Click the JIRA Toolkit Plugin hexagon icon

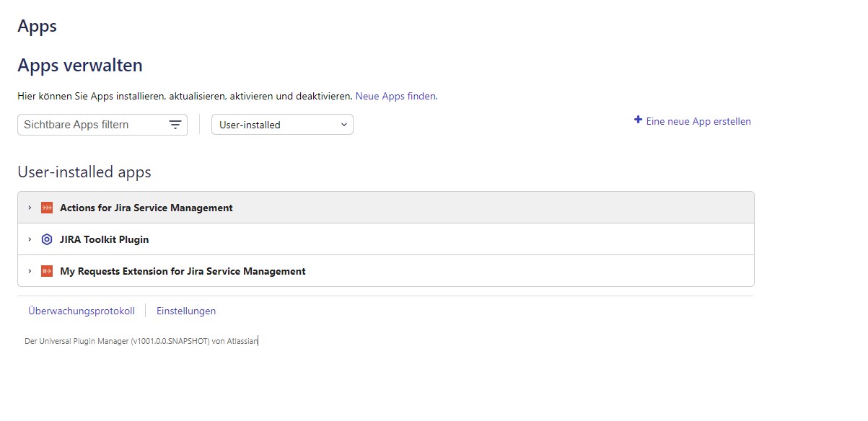click(x=47, y=239)
